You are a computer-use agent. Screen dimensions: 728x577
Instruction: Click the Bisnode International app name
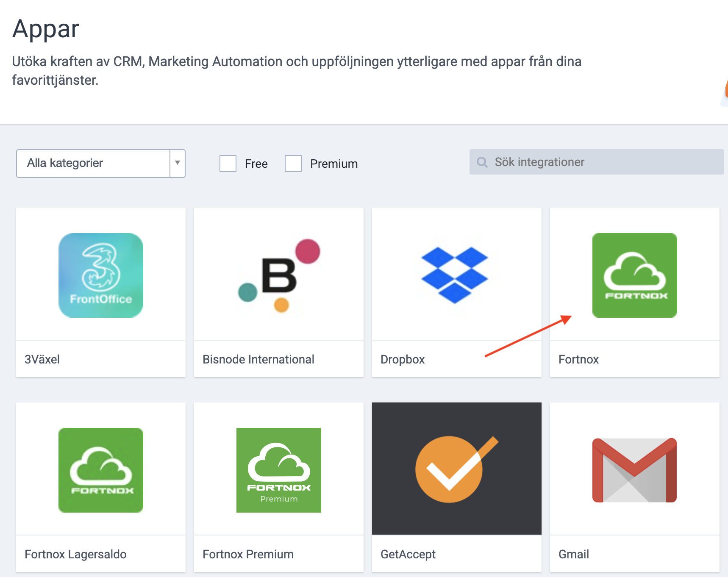(x=258, y=359)
